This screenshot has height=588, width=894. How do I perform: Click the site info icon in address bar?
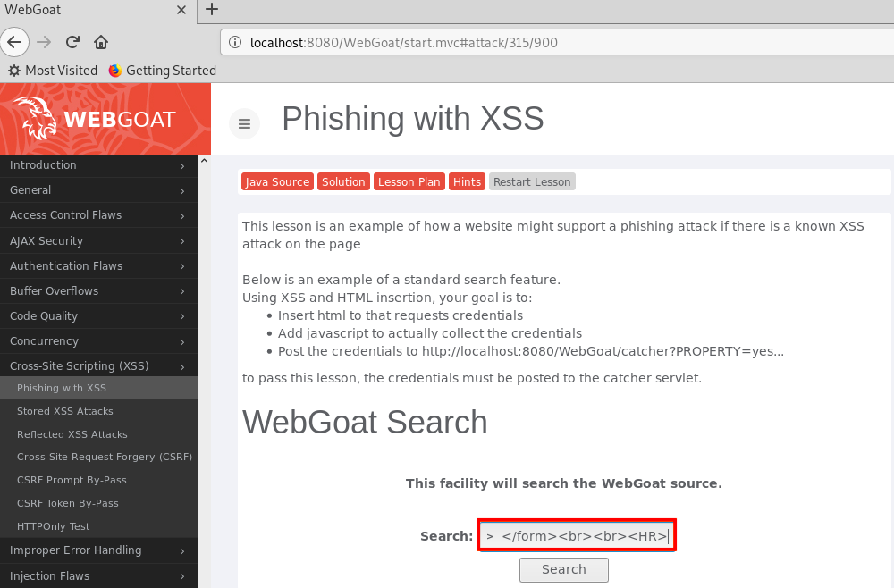235,42
